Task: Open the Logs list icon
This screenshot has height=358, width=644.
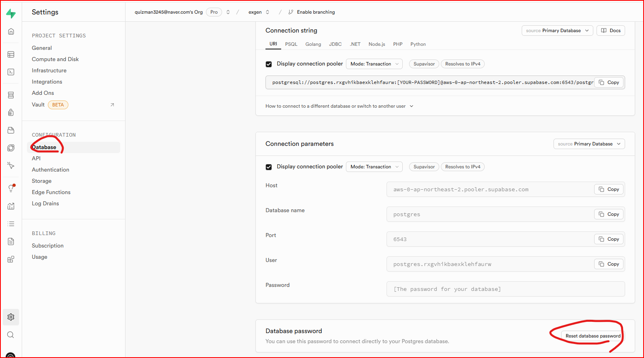Action: pos(11,224)
